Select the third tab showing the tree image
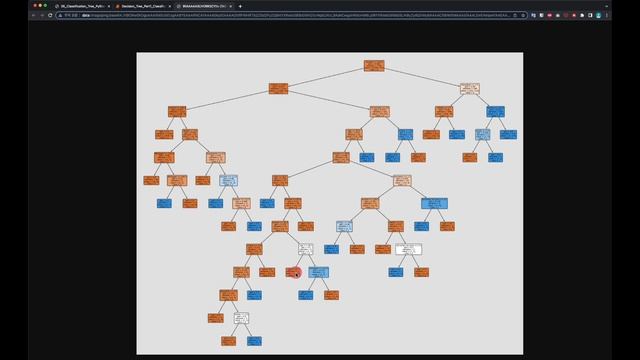640x360 pixels. (x=203, y=6)
